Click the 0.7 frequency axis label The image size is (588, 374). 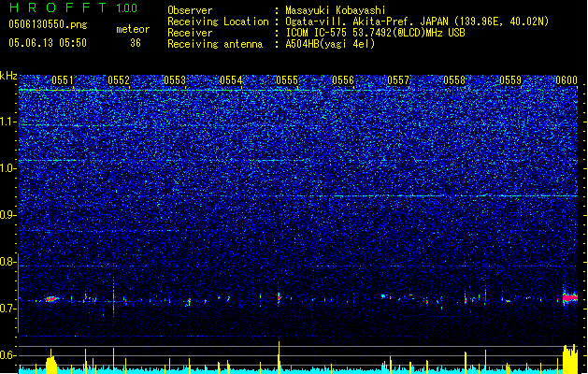7,309
